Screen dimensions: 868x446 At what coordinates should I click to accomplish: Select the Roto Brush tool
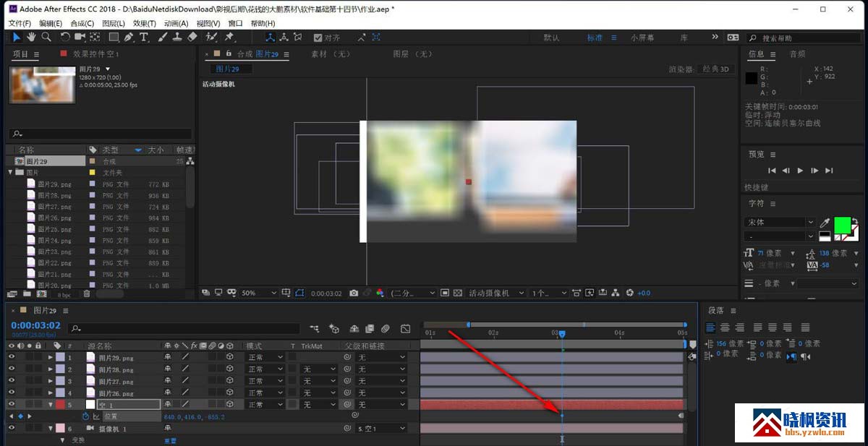(212, 38)
